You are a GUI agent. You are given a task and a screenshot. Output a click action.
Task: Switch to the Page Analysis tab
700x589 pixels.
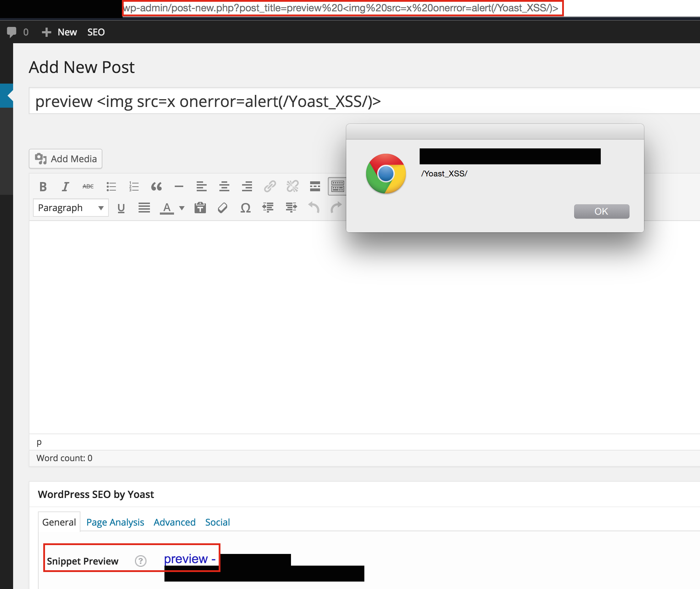(115, 522)
